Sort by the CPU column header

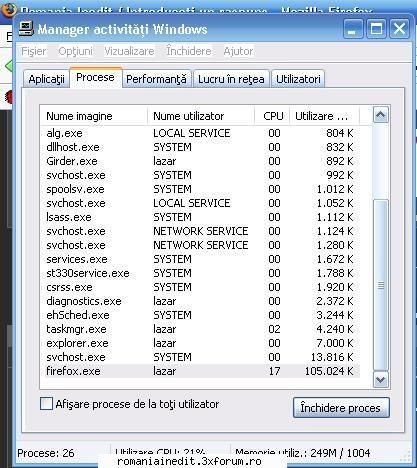tap(273, 116)
